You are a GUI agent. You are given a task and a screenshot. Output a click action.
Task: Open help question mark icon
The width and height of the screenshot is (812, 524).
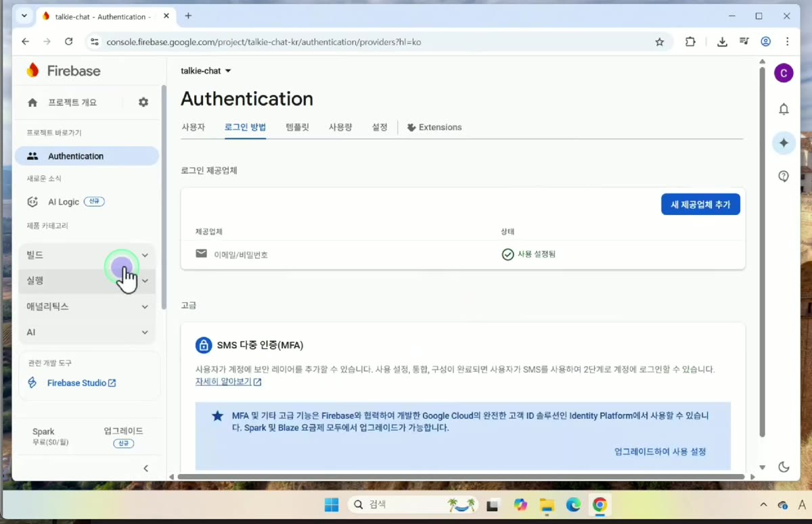784,176
